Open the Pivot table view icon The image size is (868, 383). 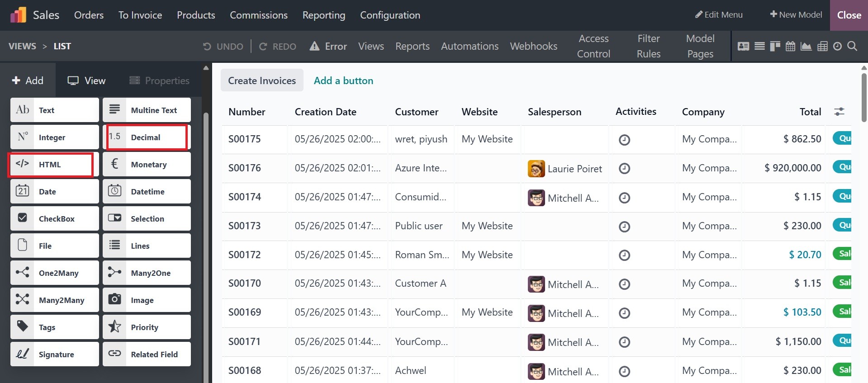tap(822, 46)
